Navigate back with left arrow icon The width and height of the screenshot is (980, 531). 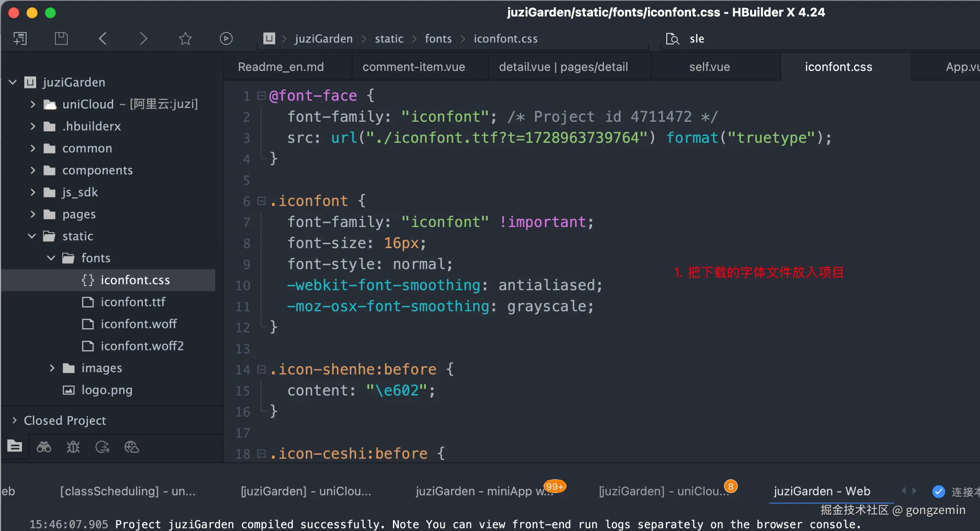coord(103,38)
